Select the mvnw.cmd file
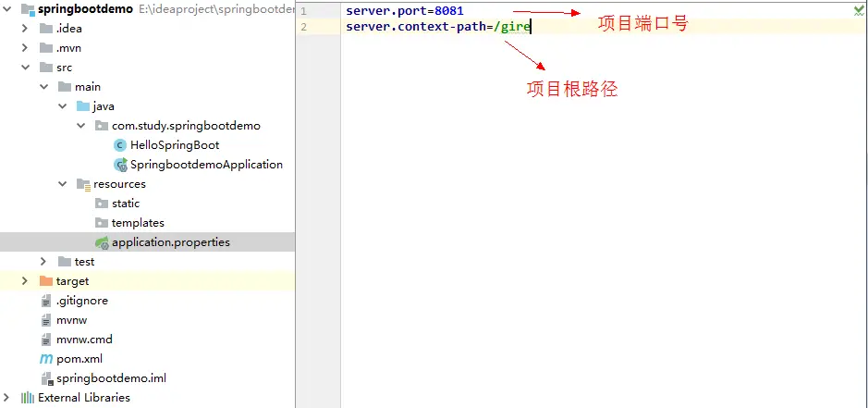The width and height of the screenshot is (868, 408). [84, 340]
